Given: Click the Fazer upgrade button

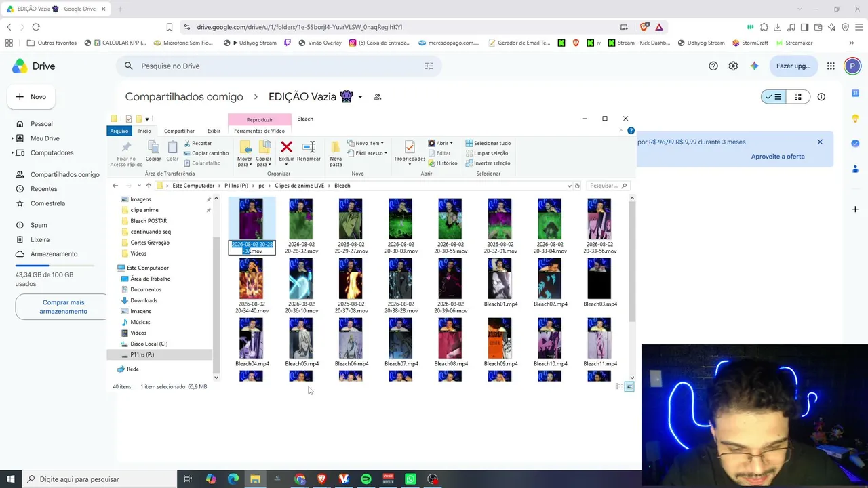Looking at the screenshot, I should (x=793, y=66).
